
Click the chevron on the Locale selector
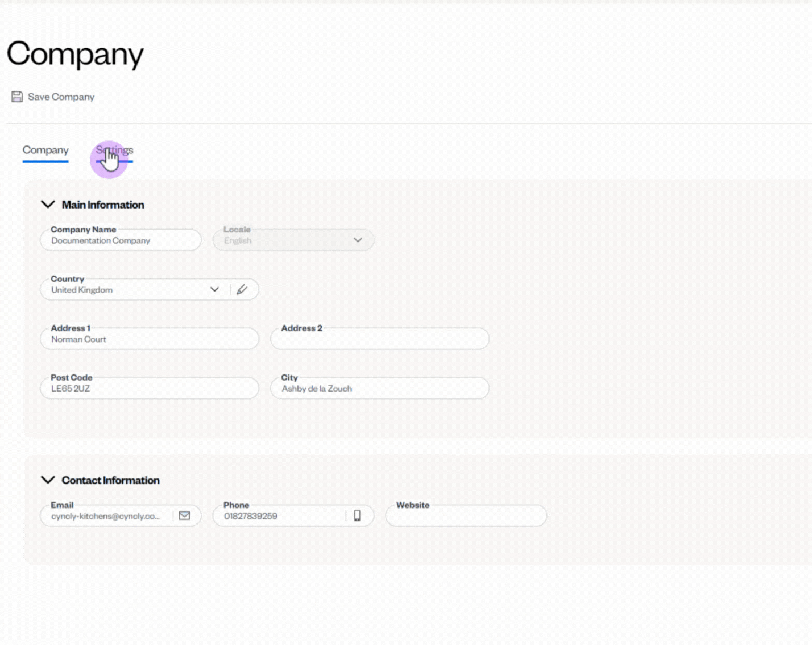(x=358, y=240)
